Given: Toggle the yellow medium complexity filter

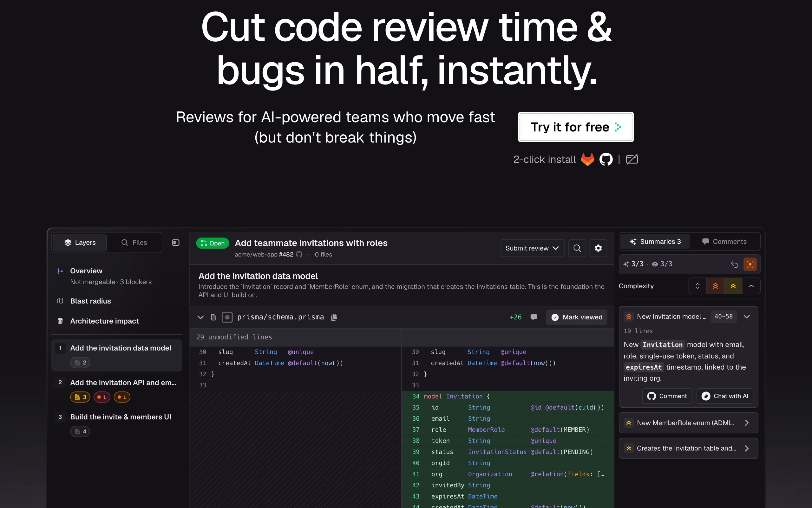Looking at the screenshot, I should click(733, 286).
